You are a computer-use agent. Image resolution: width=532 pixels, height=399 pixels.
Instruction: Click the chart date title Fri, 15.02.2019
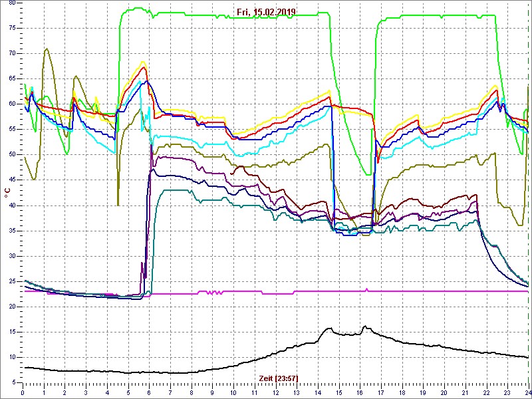(x=267, y=12)
